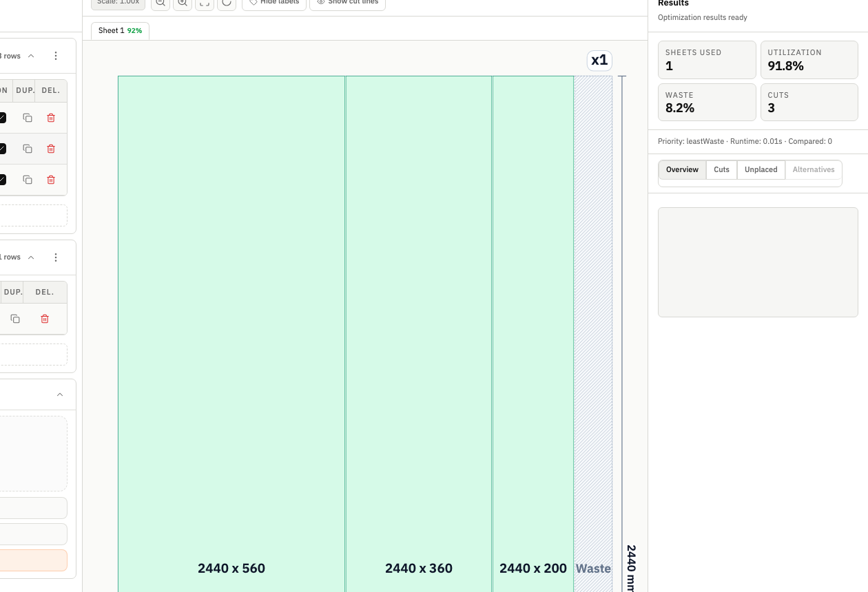The image size is (868, 592).
Task: Uncheck the first row's checkbox
Action: point(3,118)
